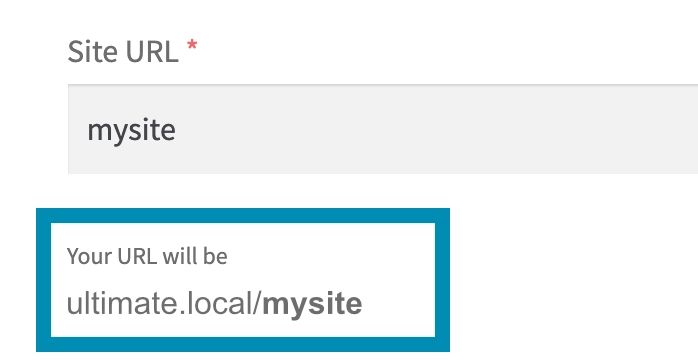Click the "ultimate.local" domain portion

(x=160, y=303)
